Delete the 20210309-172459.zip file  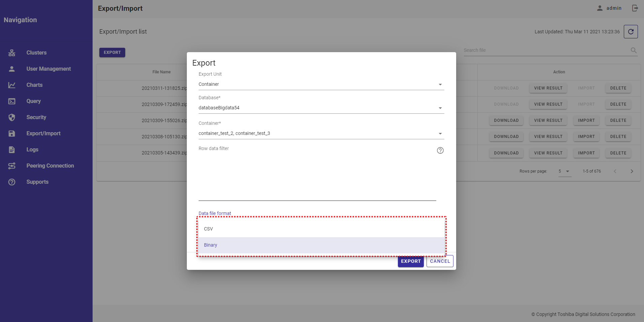click(618, 104)
